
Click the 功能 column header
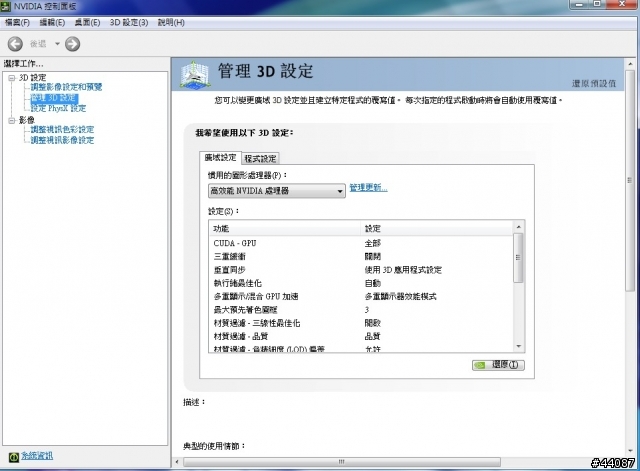(x=285, y=229)
